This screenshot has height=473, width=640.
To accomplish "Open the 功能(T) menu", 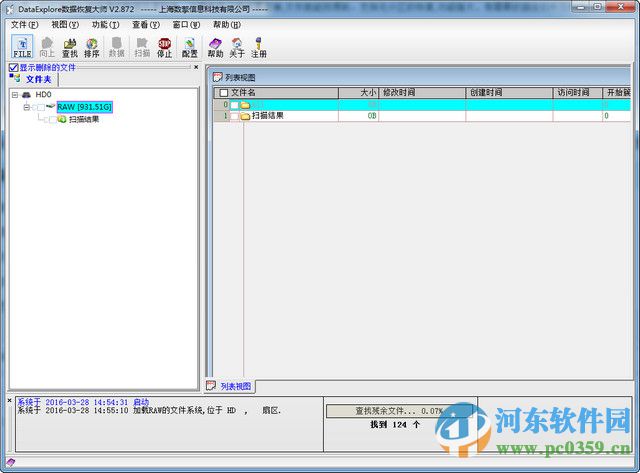I will [x=105, y=25].
